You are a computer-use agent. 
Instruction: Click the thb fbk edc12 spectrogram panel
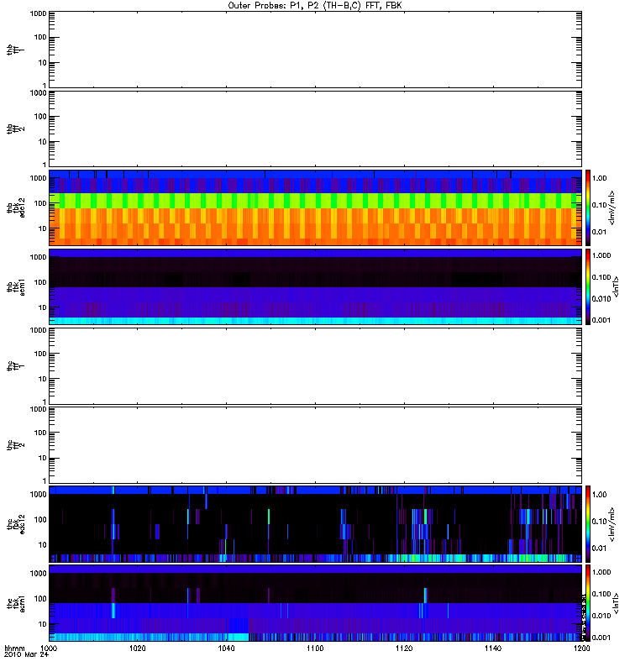pyautogui.click(x=315, y=207)
